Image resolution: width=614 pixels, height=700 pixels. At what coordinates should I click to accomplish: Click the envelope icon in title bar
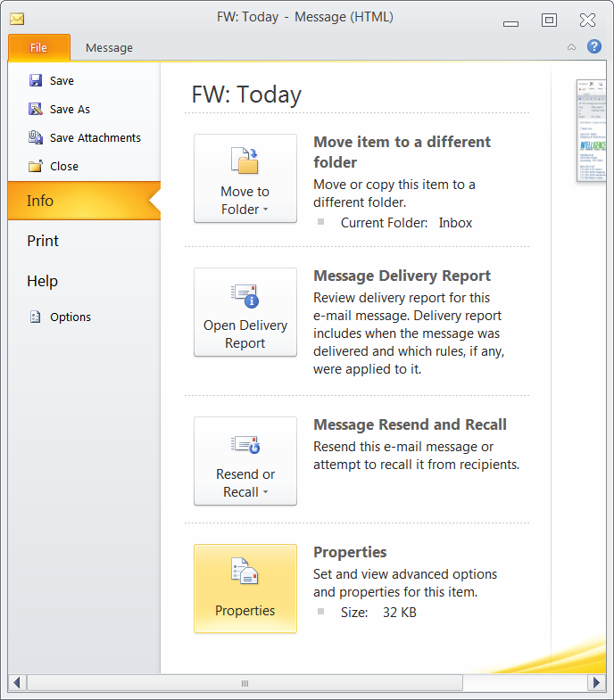coord(17,18)
